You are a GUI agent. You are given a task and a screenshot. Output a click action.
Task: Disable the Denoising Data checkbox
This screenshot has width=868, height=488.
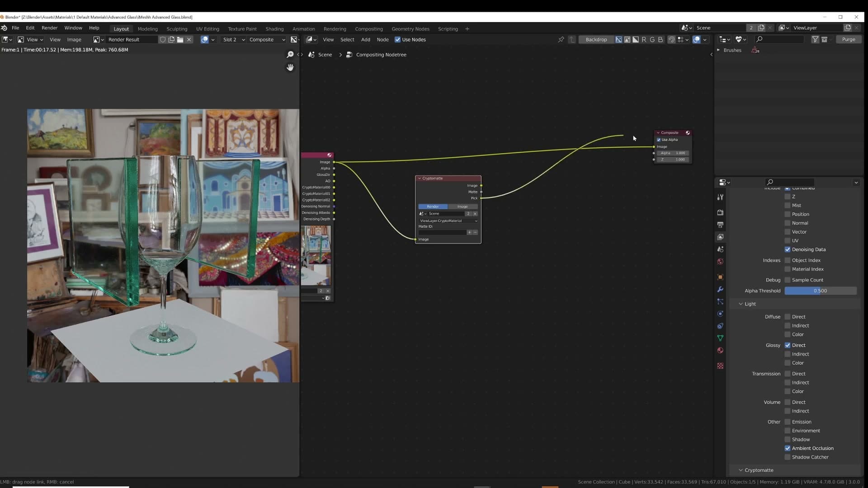click(788, 249)
